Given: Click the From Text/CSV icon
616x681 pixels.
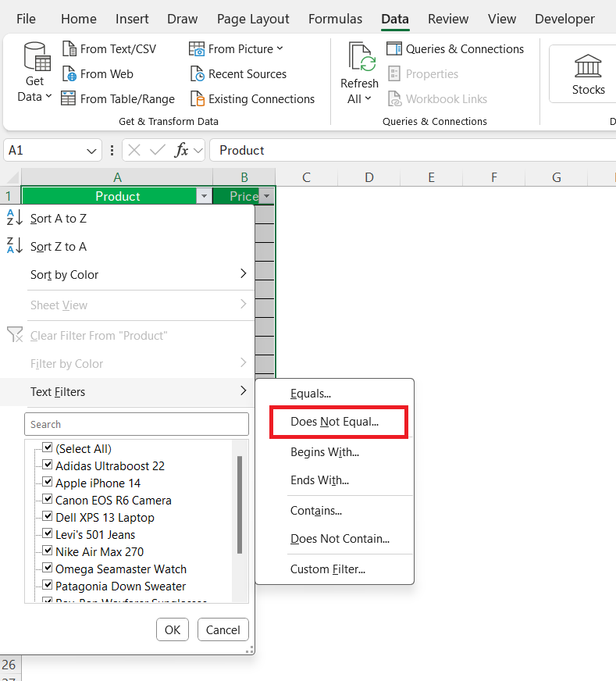Looking at the screenshot, I should [x=69, y=49].
